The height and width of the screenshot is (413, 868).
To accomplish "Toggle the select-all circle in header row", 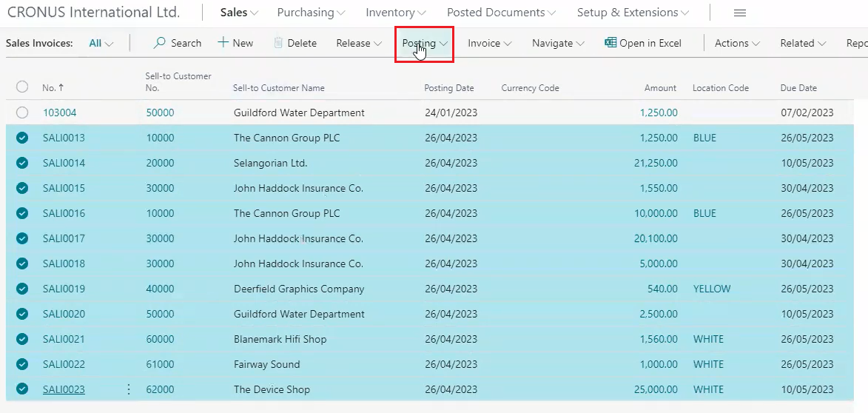I will point(22,87).
